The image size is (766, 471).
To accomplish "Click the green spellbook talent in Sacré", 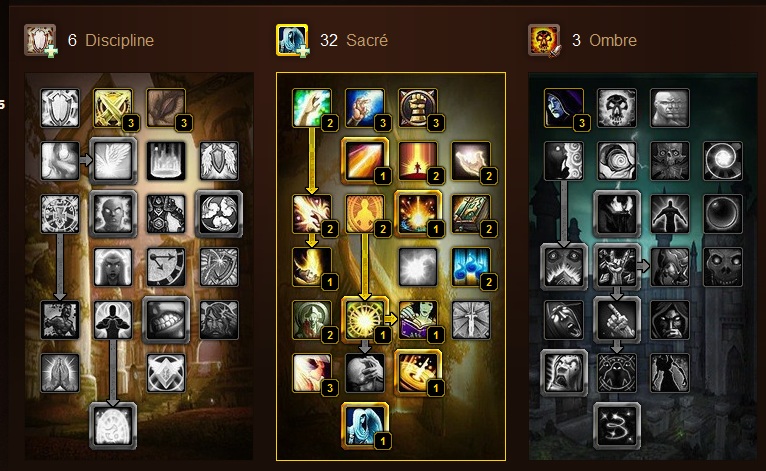I will (x=471, y=214).
